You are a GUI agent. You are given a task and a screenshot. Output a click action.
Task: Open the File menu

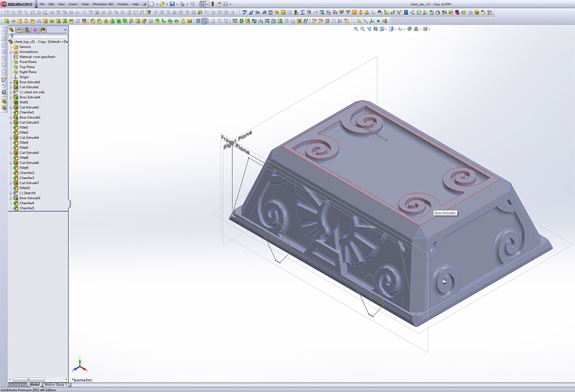42,4
